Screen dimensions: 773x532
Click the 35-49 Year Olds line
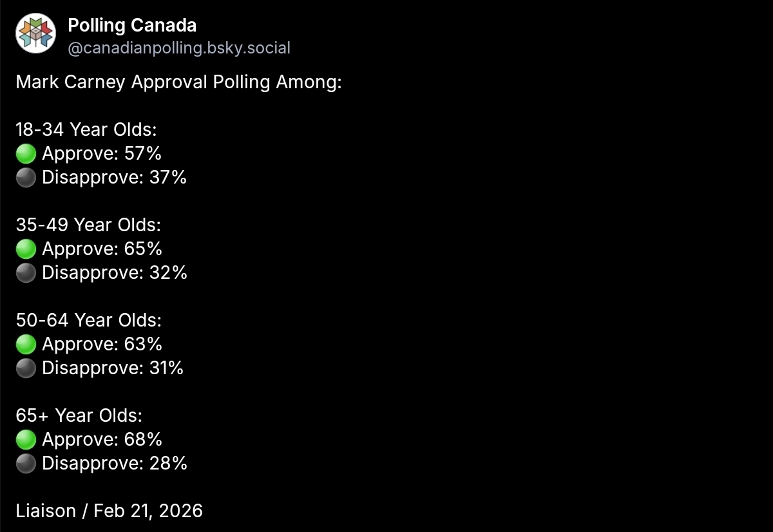pos(88,225)
